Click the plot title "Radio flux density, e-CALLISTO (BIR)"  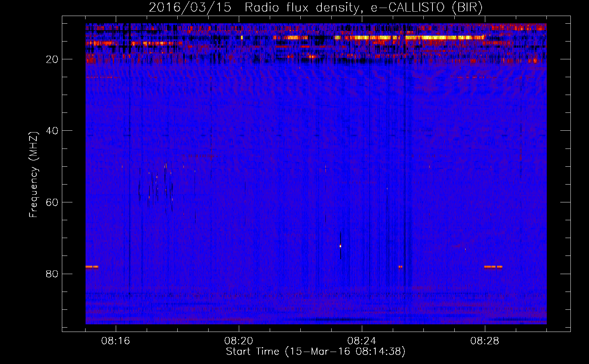pyautogui.click(x=363, y=8)
